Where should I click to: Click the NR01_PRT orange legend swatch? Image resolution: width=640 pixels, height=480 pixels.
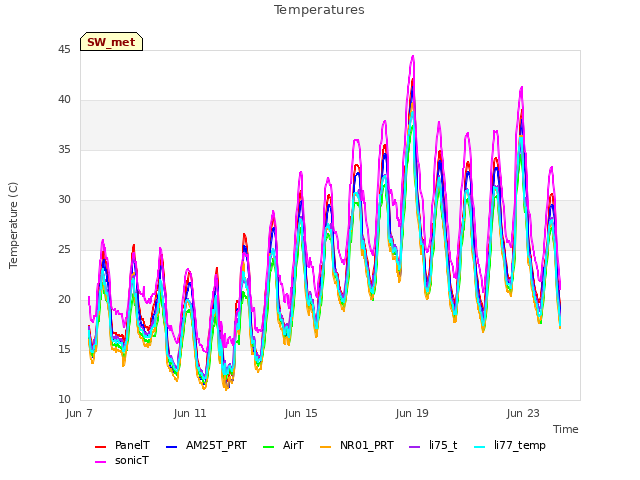click(325, 447)
